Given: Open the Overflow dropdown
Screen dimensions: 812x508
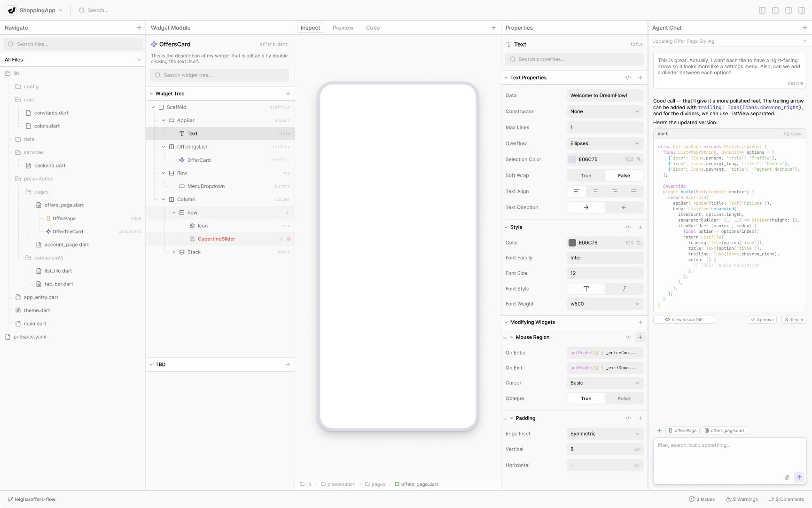Looking at the screenshot, I should pyautogui.click(x=605, y=143).
